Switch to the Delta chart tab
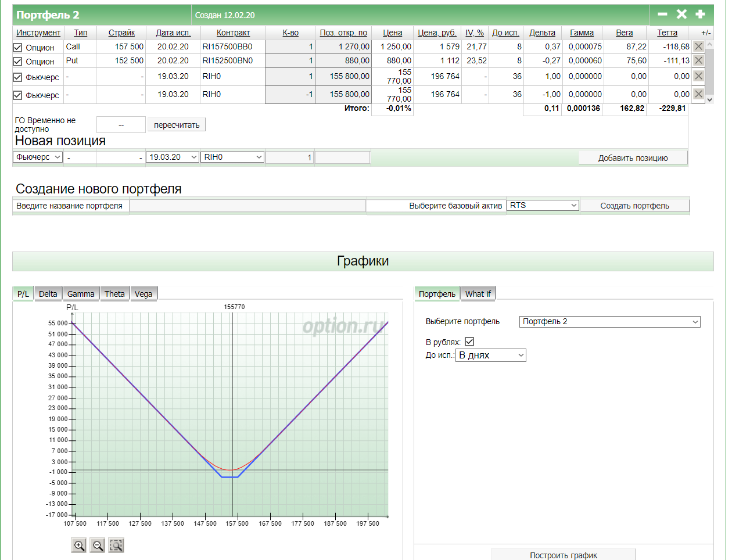This screenshot has height=560, width=732. point(48,294)
